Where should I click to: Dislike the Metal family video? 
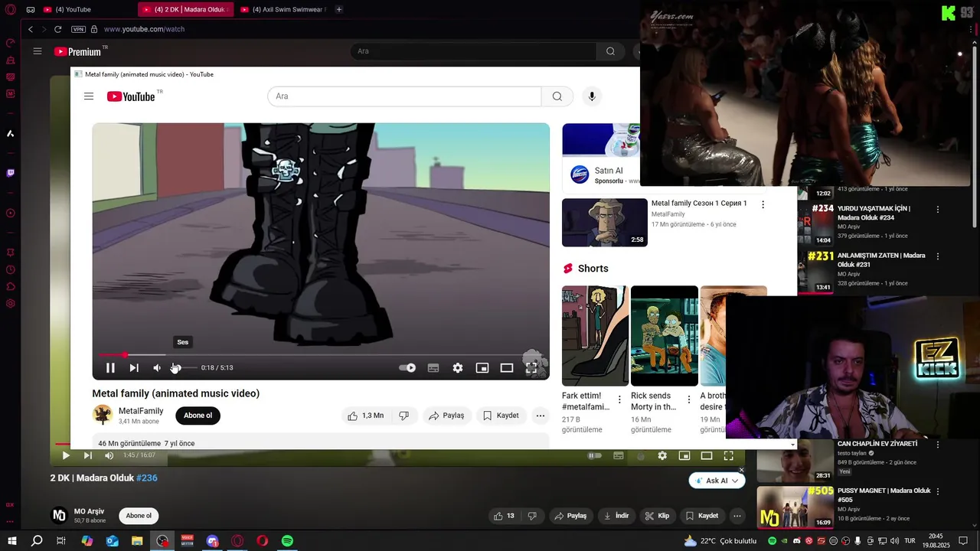pos(403,416)
